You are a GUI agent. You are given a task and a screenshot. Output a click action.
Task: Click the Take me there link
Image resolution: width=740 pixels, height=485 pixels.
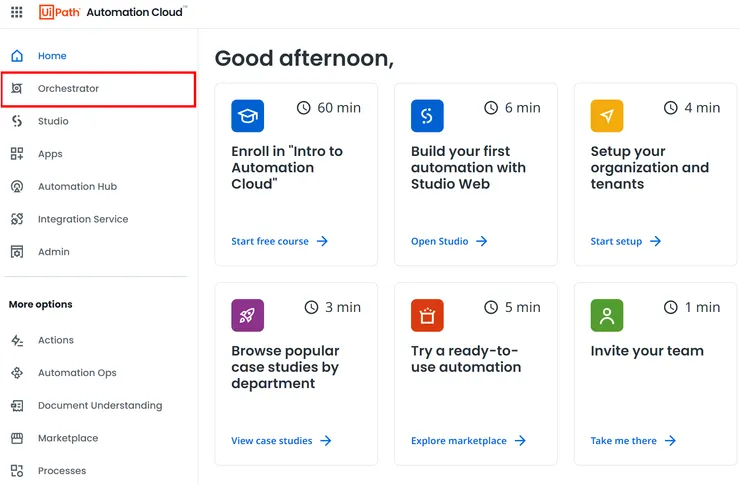633,440
